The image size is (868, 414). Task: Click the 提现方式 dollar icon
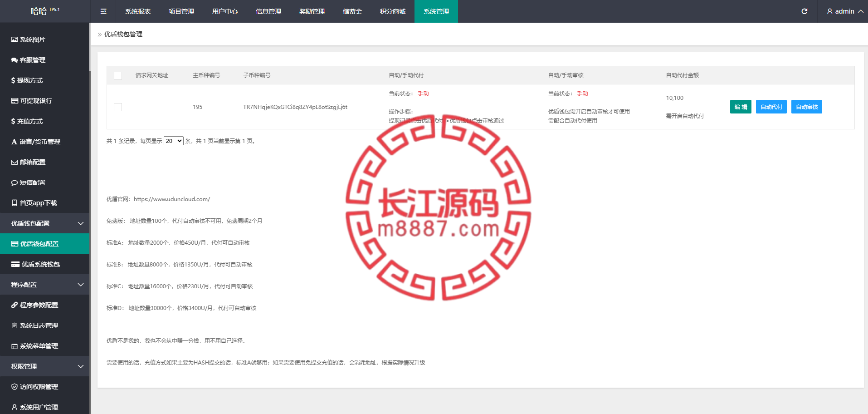13,80
